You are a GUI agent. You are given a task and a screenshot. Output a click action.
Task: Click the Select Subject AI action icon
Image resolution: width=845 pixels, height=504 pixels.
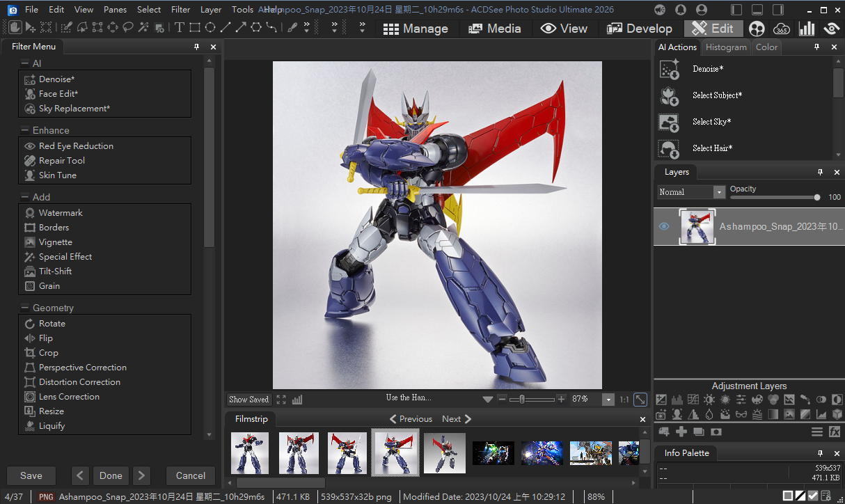coord(669,95)
